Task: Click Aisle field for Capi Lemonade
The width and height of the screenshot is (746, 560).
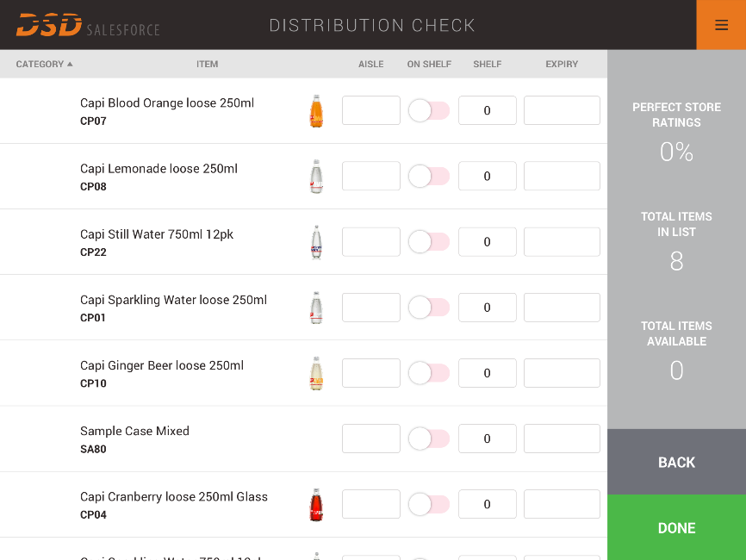Action: [371, 176]
